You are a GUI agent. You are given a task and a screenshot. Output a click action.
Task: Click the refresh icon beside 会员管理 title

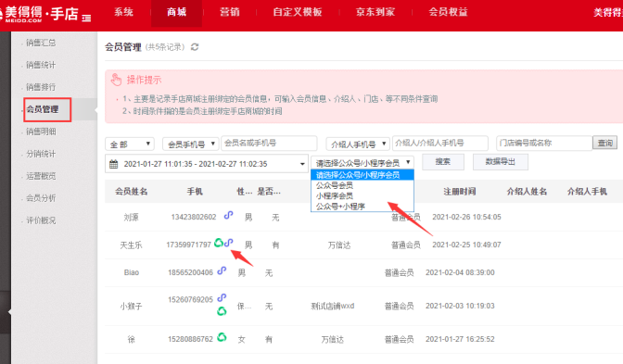pos(195,47)
